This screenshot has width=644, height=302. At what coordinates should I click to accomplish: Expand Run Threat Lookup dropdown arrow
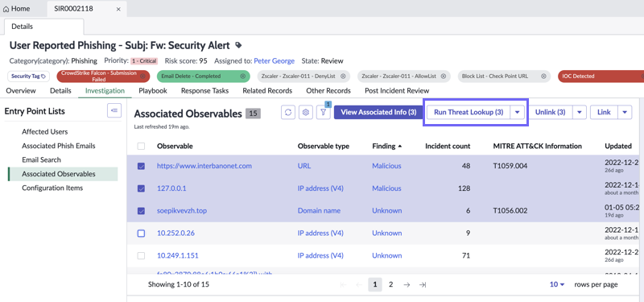click(518, 112)
